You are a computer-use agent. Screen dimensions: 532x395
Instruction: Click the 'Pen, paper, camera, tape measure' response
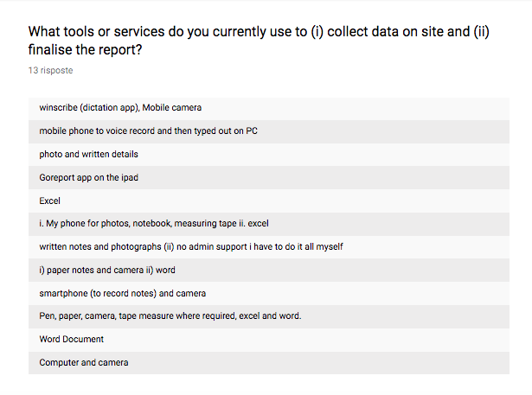coord(269,316)
